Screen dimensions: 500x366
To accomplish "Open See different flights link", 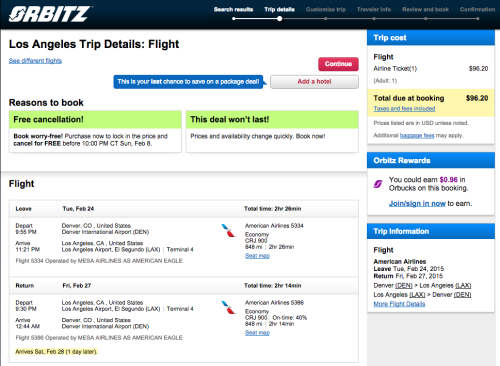I will (35, 61).
